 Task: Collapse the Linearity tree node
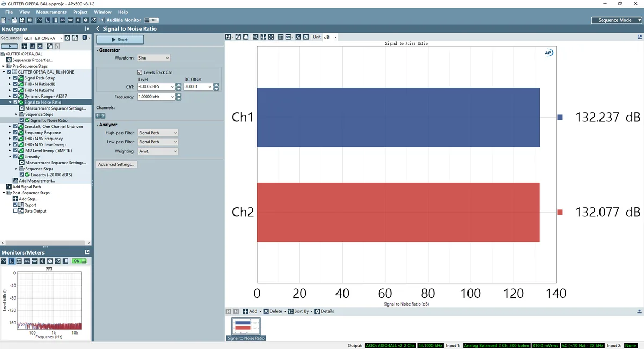[10, 157]
